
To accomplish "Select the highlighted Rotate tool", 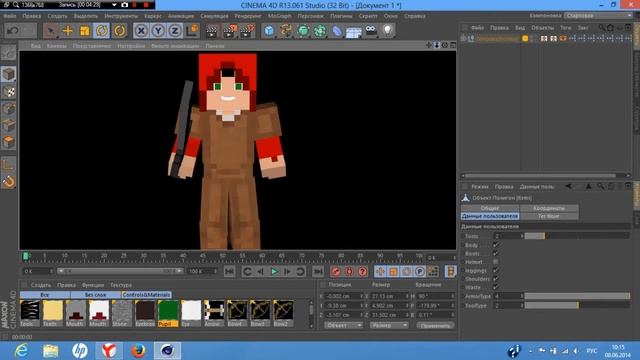I will (x=102, y=31).
